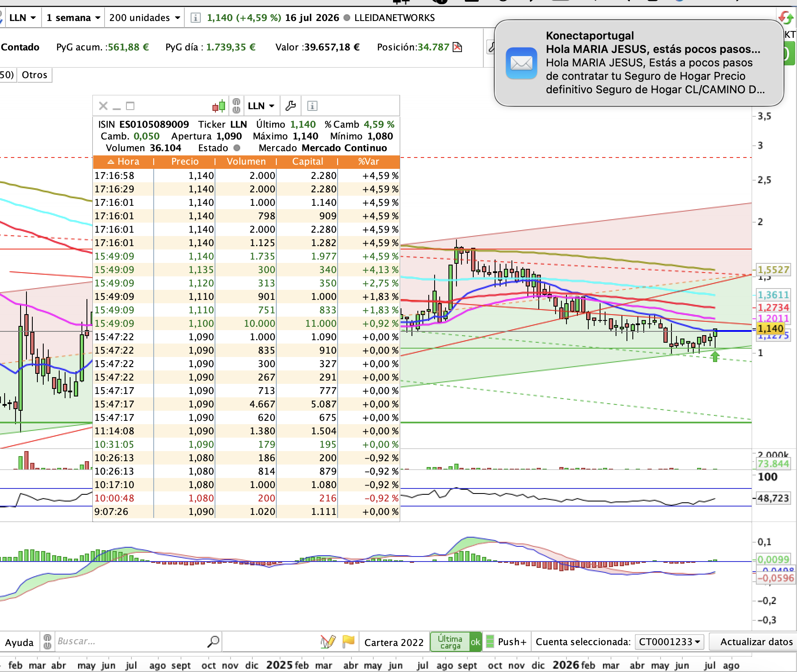Click the yellow flag icon
Viewport: 797px width, 672px height.
click(x=349, y=642)
